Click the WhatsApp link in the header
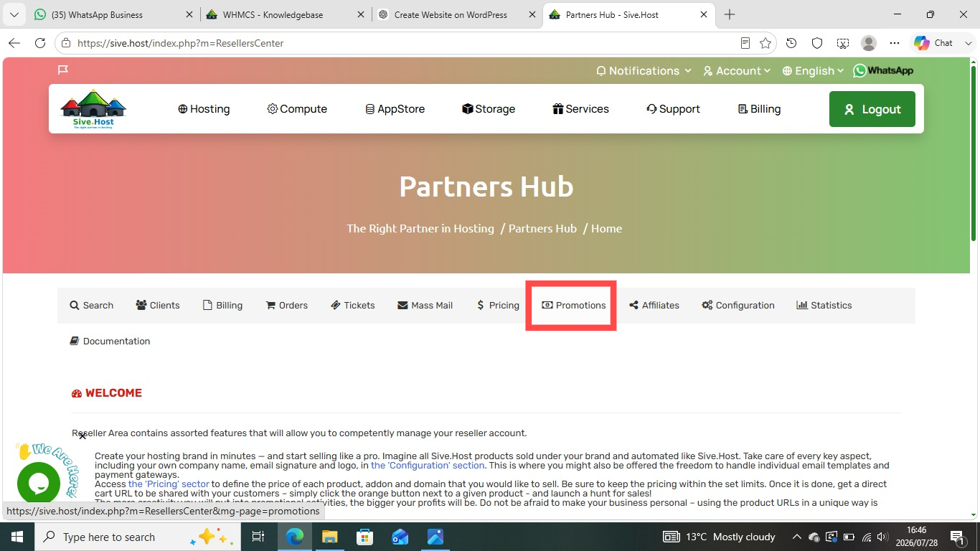 click(883, 70)
